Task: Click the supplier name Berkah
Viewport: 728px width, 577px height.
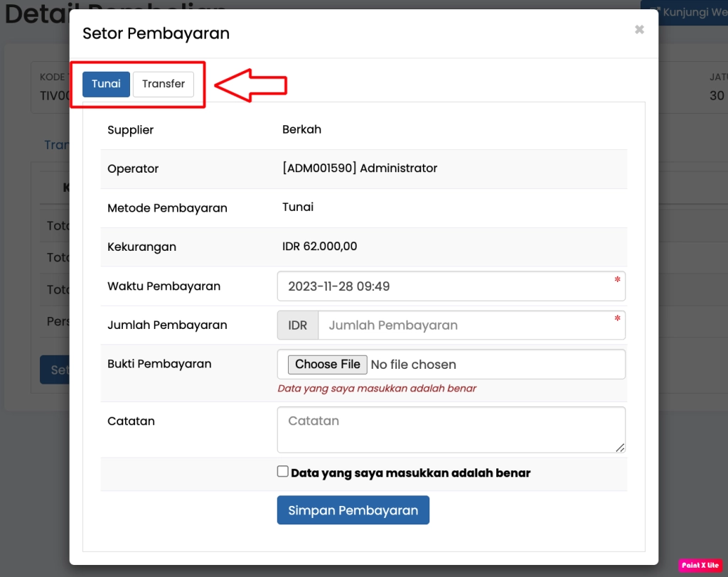Action: pos(301,129)
